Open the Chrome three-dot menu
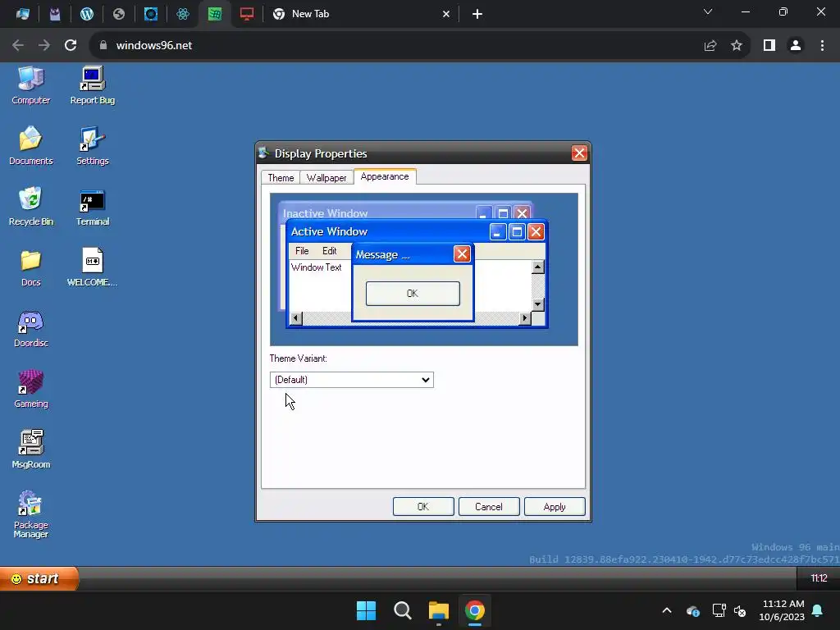Screen dimensions: 840x630 [x=822, y=46]
